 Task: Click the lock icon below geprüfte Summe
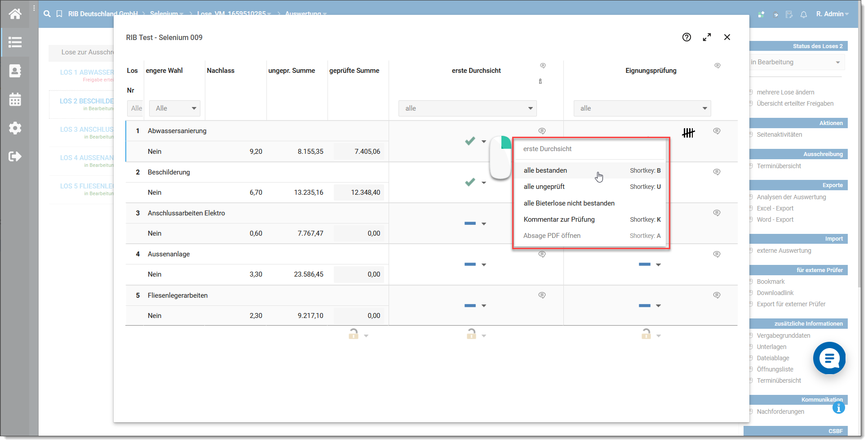point(354,334)
